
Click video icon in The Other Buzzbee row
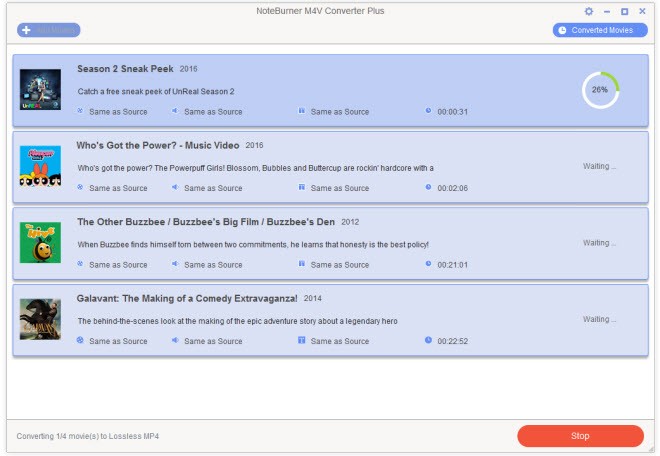pyautogui.click(x=80, y=264)
